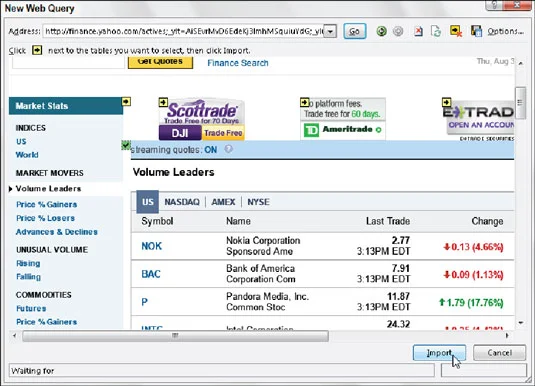The height and width of the screenshot is (386, 535).
Task: Click the streaming quotes help icon
Action: tap(229, 149)
